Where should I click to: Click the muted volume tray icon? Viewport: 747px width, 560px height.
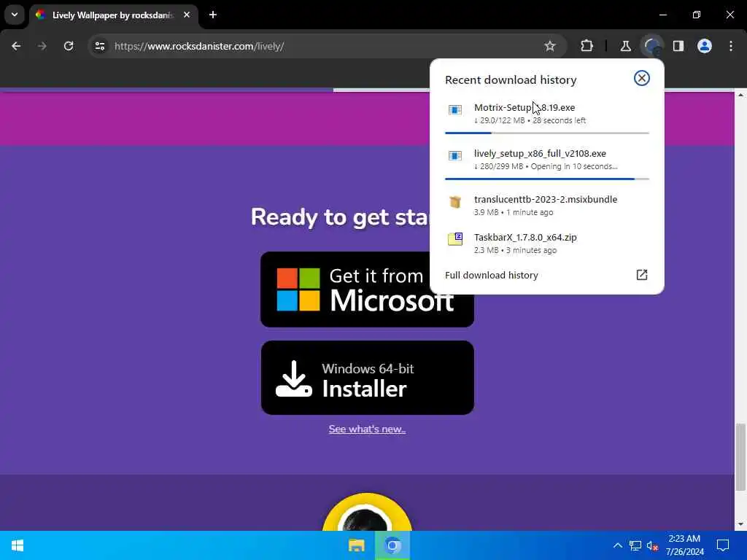point(652,545)
